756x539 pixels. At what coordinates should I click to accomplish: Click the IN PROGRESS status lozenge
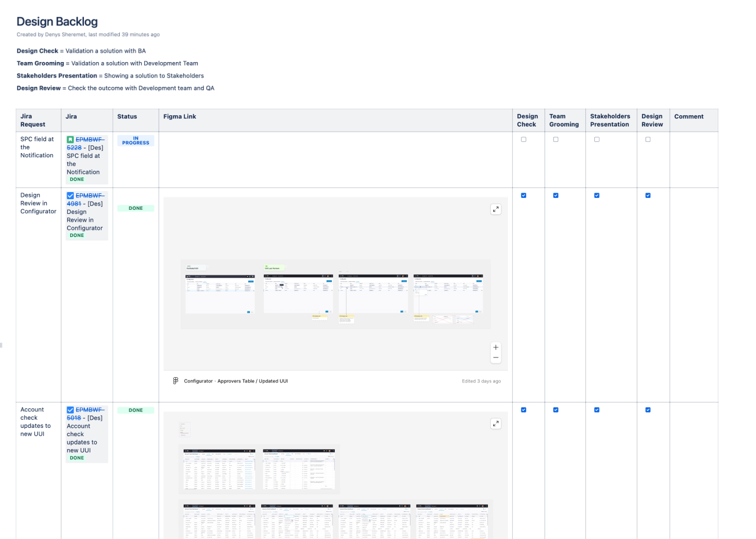(x=135, y=141)
